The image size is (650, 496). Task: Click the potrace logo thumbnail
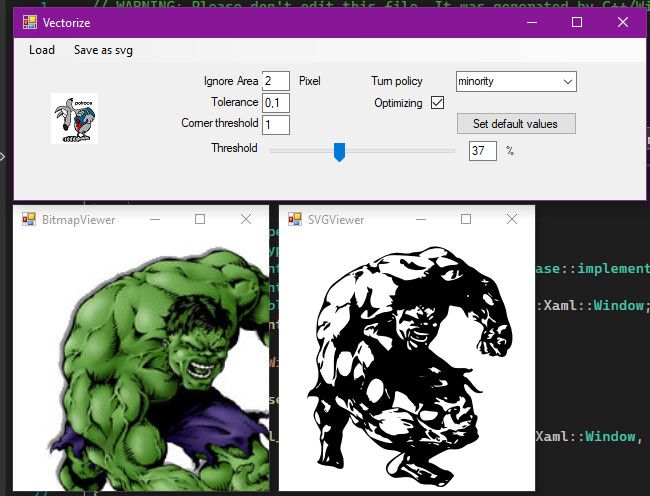point(75,119)
